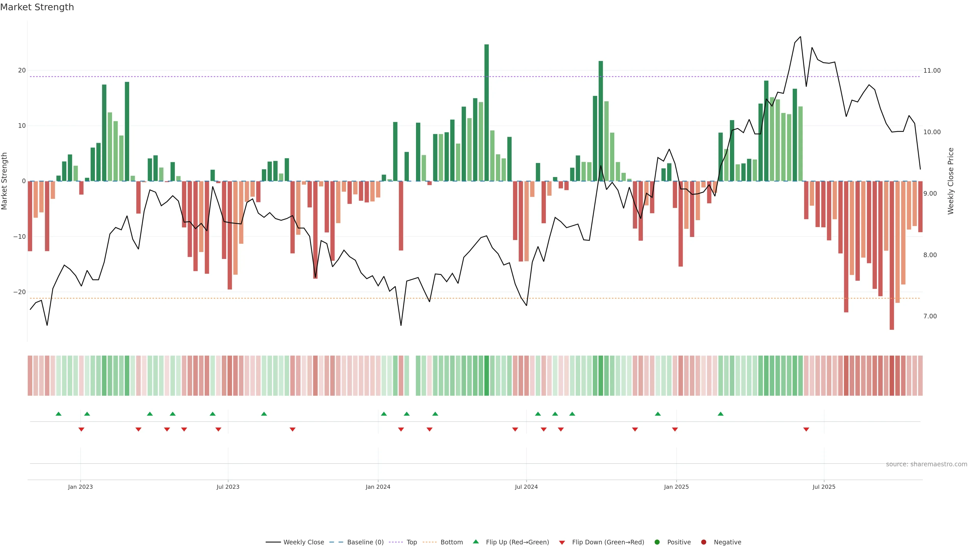Click the latest green flip-up triangle marker
The width and height of the screenshot is (980, 551).
[x=720, y=414]
